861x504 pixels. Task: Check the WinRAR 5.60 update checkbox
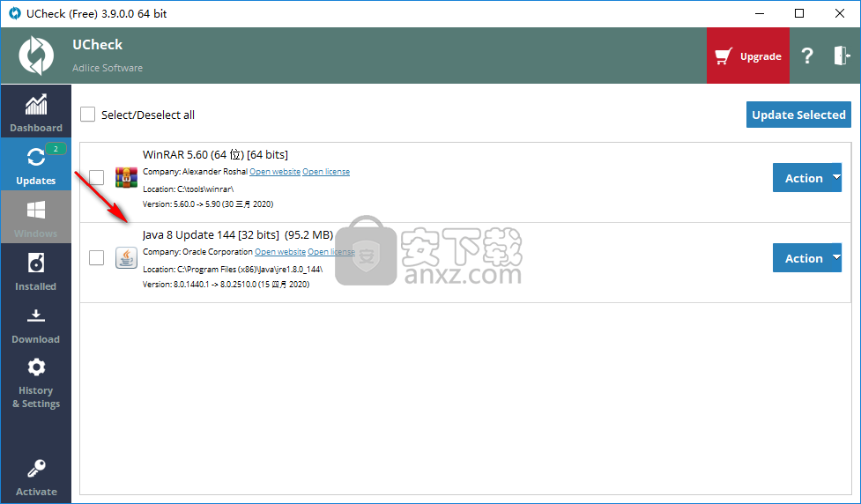tap(97, 177)
